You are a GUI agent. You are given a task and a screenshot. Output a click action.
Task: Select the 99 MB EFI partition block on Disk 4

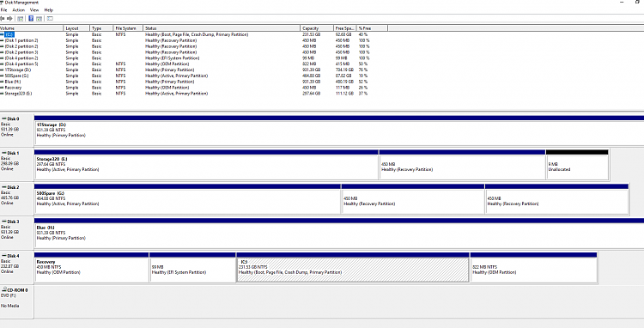point(192,267)
